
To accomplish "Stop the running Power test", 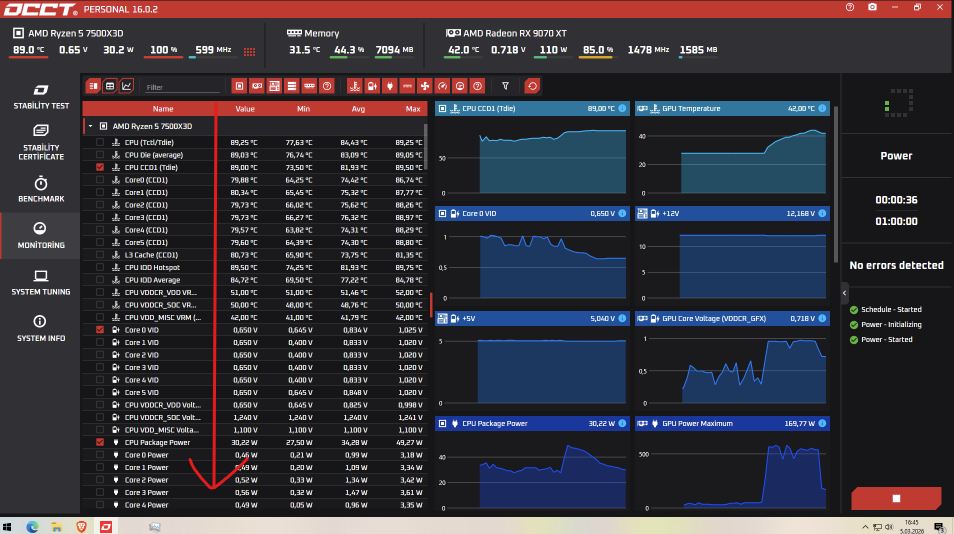I will tap(896, 498).
